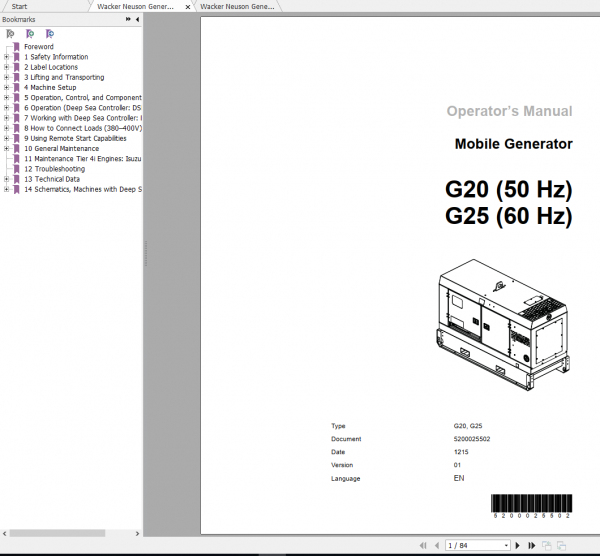Click the first page button
This screenshot has height=556, width=600.
click(423, 545)
